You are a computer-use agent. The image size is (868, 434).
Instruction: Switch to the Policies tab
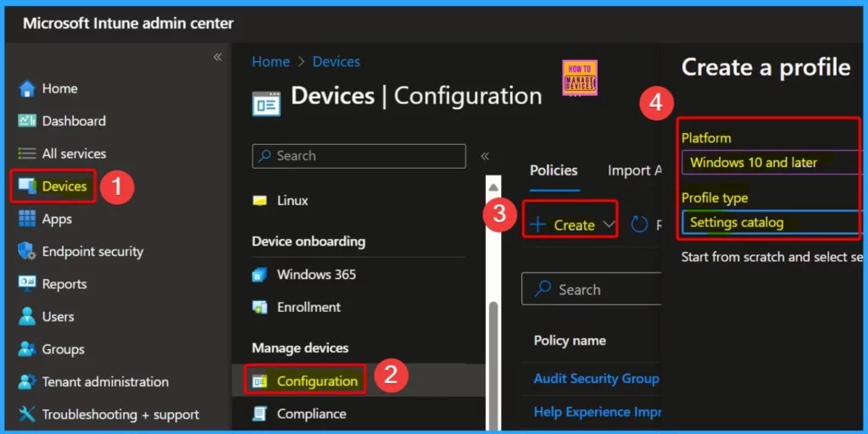click(554, 170)
